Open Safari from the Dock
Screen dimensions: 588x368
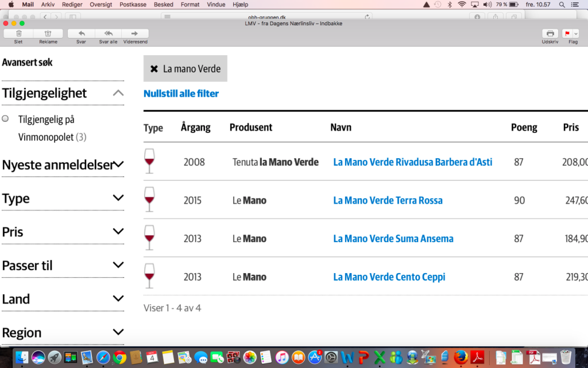(103, 357)
